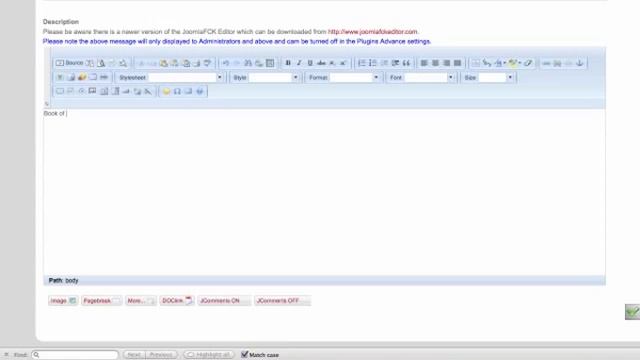This screenshot has height=360, width=640.
Task: Open the Font dropdown
Action: [451, 77]
